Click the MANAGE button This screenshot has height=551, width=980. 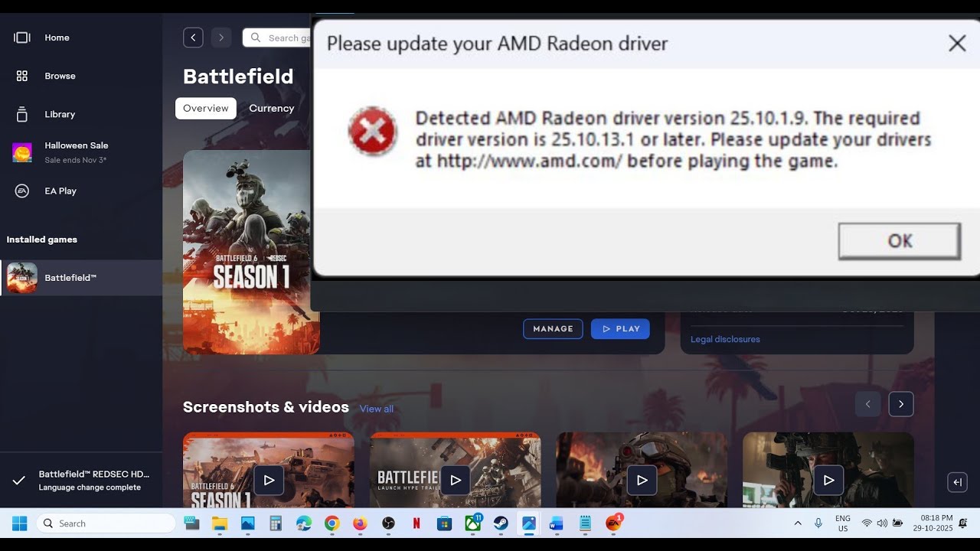pos(553,329)
